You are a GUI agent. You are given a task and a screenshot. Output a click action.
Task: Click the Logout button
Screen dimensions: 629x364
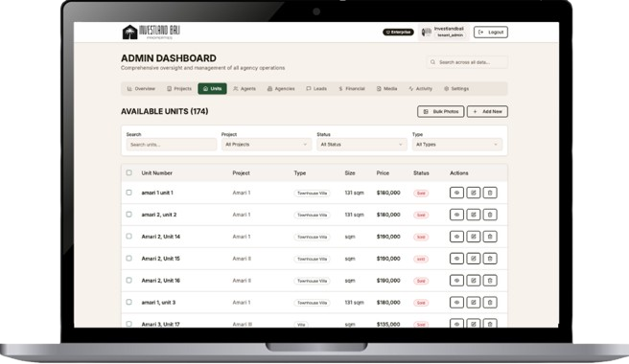point(491,32)
